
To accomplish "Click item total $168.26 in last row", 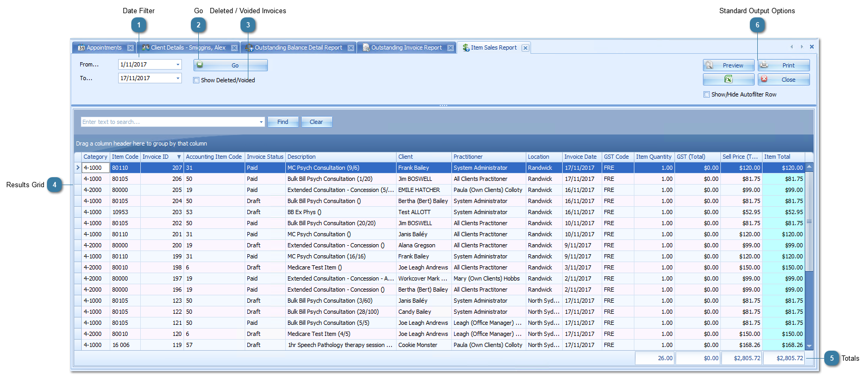I will coord(784,345).
